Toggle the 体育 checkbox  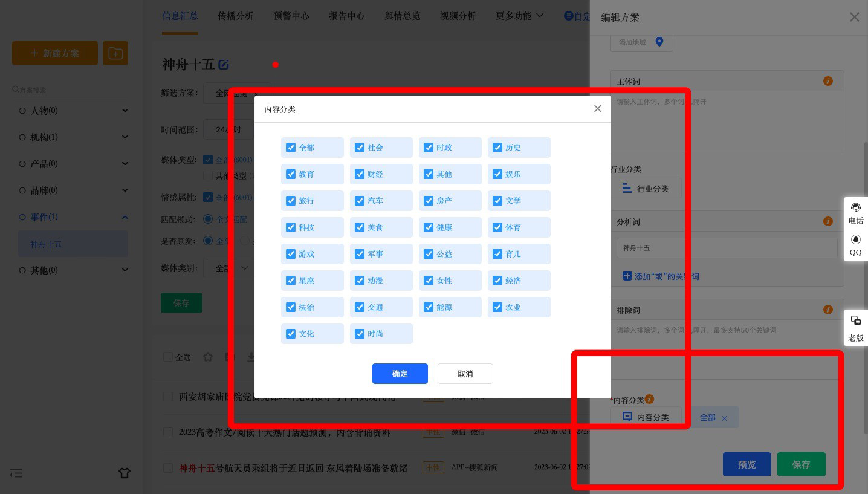pos(497,227)
